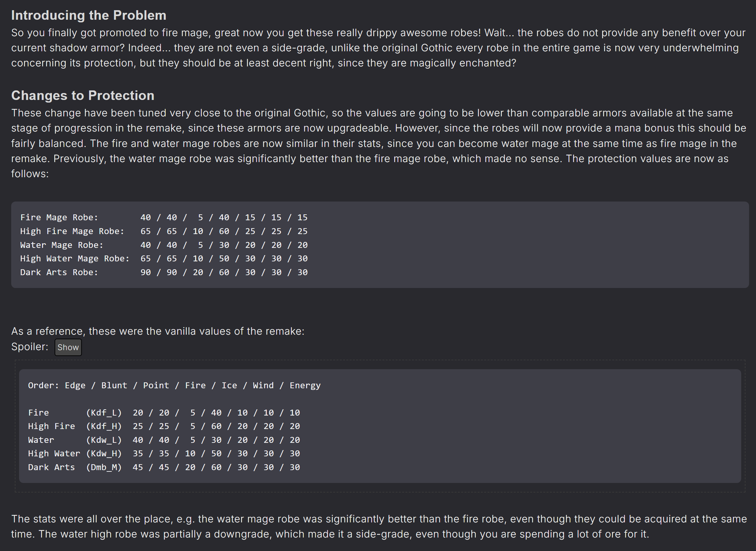This screenshot has width=756, height=551.
Task: Click the final line 'The water high robe was partially'
Action: (330, 534)
